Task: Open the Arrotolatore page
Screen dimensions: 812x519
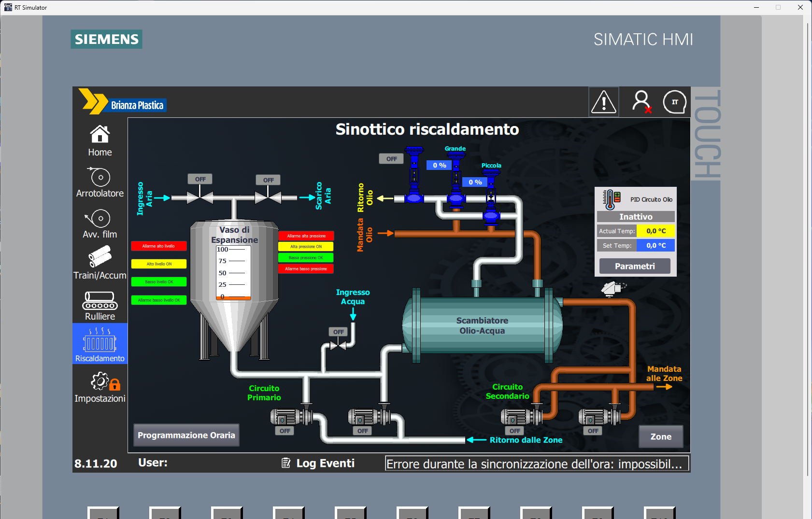Action: (100, 182)
